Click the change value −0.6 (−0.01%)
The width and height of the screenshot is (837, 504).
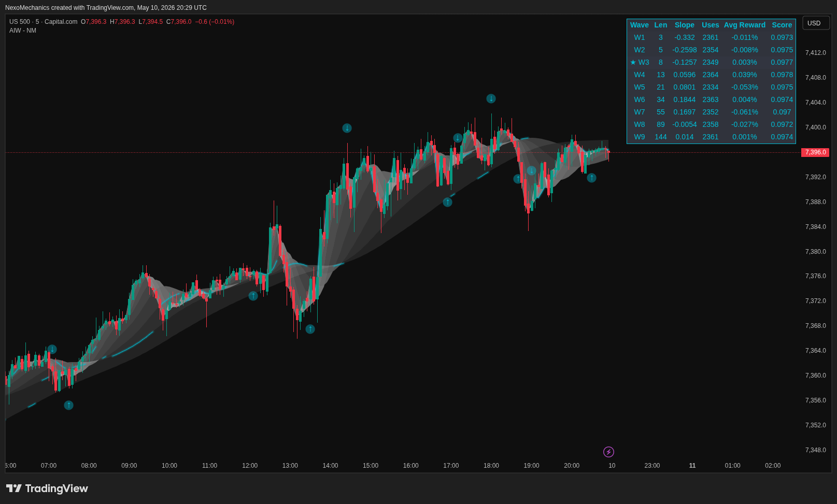[x=215, y=22]
